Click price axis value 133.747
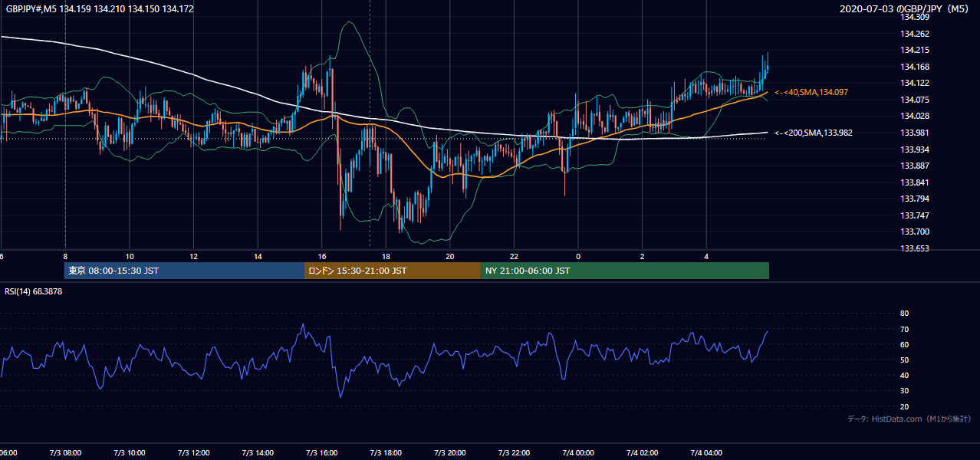 coord(914,215)
